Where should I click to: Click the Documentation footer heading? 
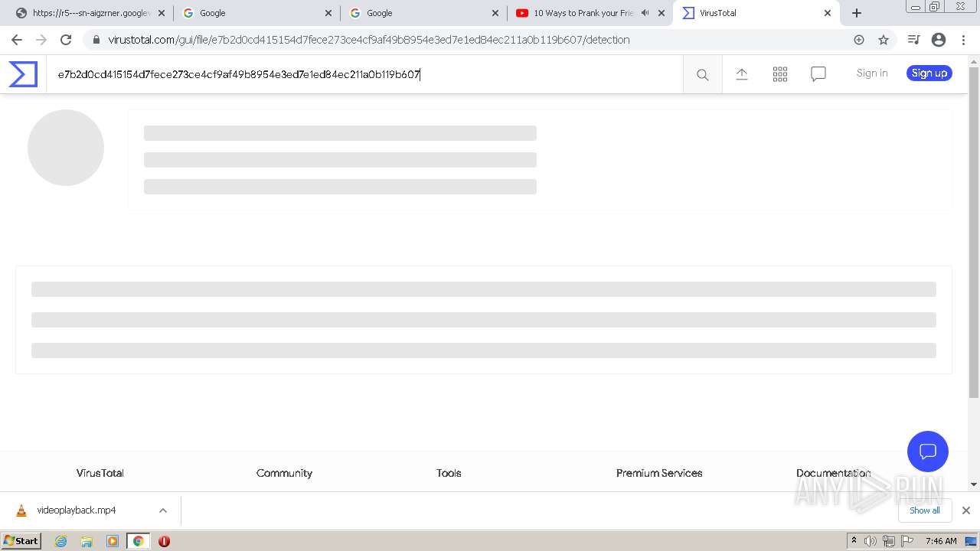(x=834, y=473)
